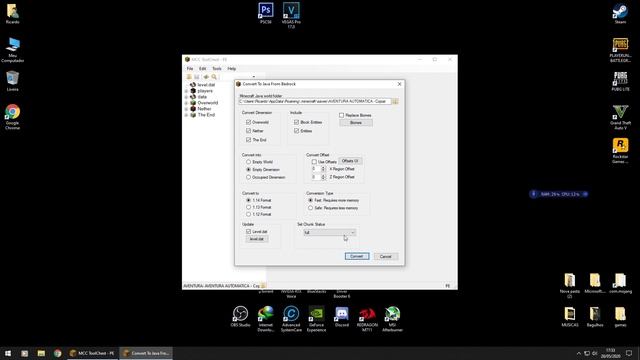This screenshot has height=360, width=640.
Task: Open File Explorer from the taskbar
Action: pos(41,353)
